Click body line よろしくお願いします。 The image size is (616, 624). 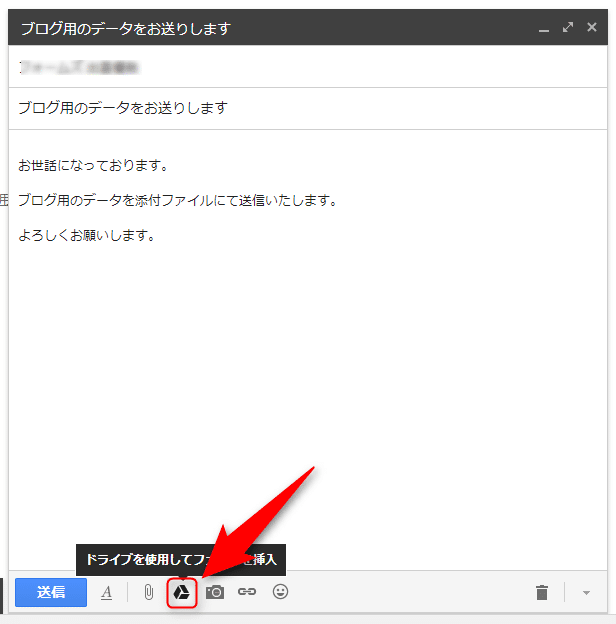click(x=87, y=235)
